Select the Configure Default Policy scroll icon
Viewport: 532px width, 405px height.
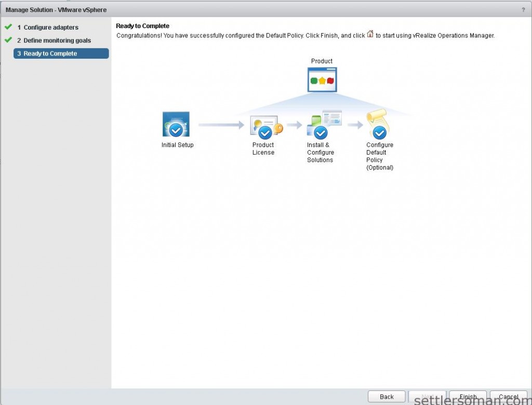378,125
